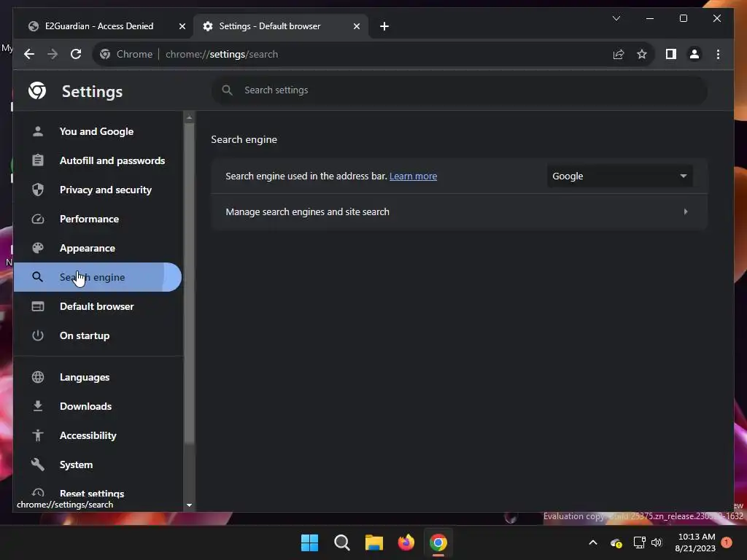Open System settings

coord(98,464)
